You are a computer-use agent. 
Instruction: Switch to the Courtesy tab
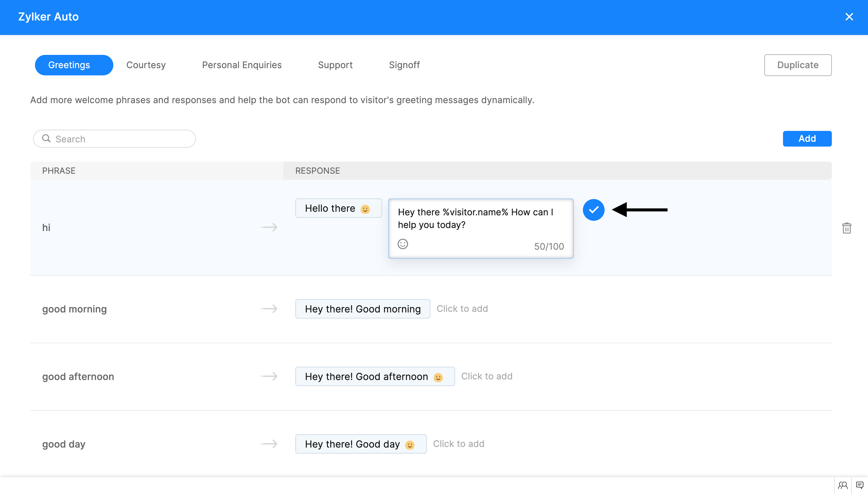coord(146,65)
